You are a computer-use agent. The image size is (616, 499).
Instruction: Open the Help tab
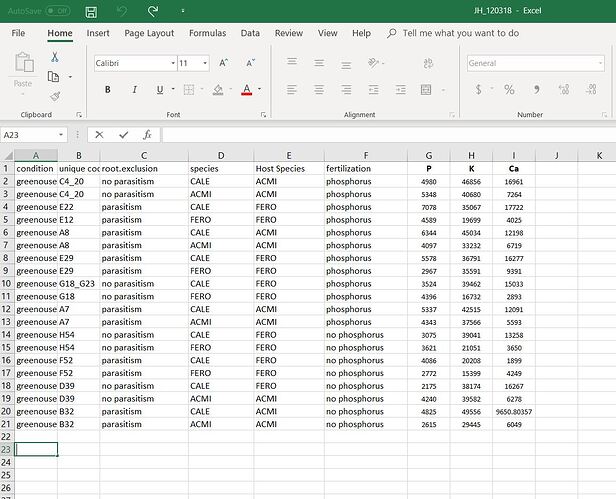click(x=361, y=33)
